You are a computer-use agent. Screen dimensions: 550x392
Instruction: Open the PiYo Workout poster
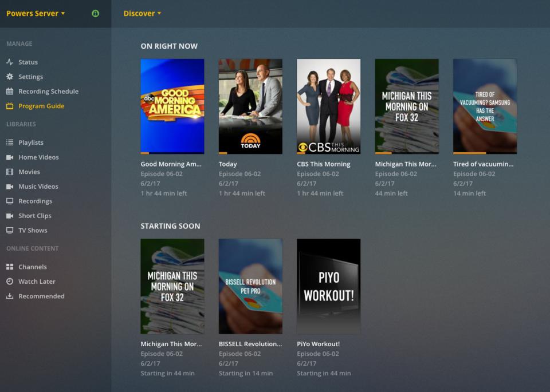[328, 286]
